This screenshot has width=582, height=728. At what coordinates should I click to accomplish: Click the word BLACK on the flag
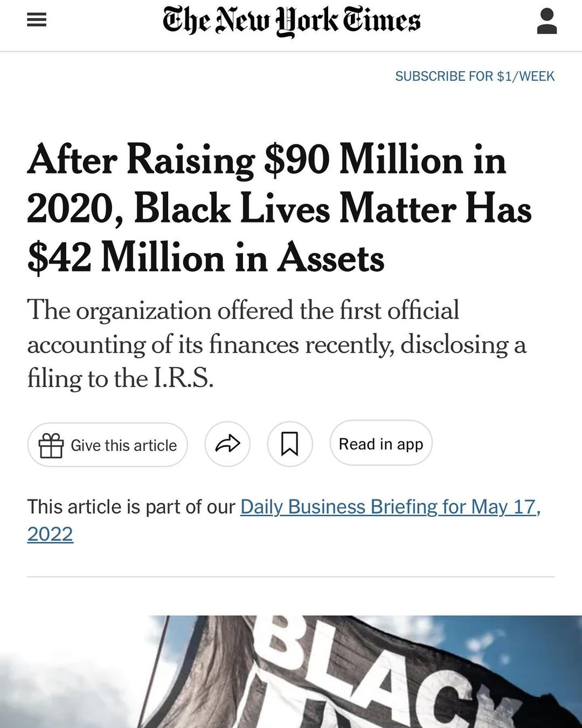point(377,669)
